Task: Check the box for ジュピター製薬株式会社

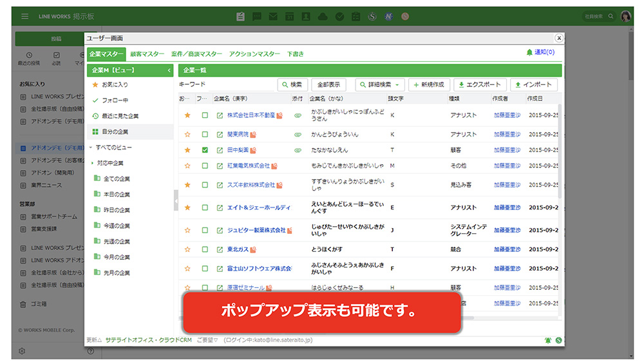Action: 205,231
